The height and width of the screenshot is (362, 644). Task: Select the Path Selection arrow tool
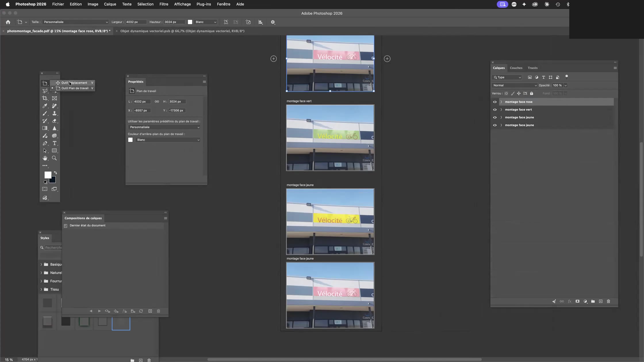45,151
